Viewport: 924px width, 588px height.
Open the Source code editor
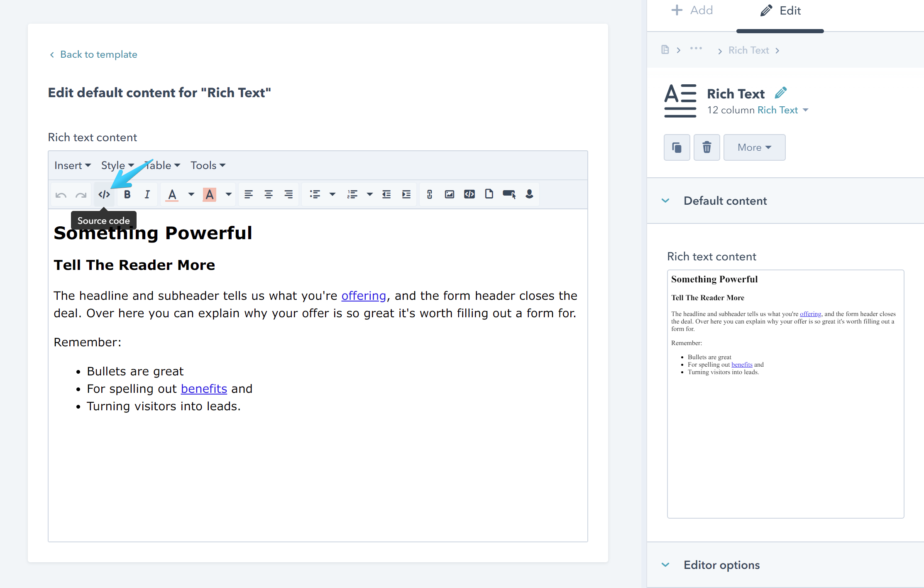click(x=104, y=194)
